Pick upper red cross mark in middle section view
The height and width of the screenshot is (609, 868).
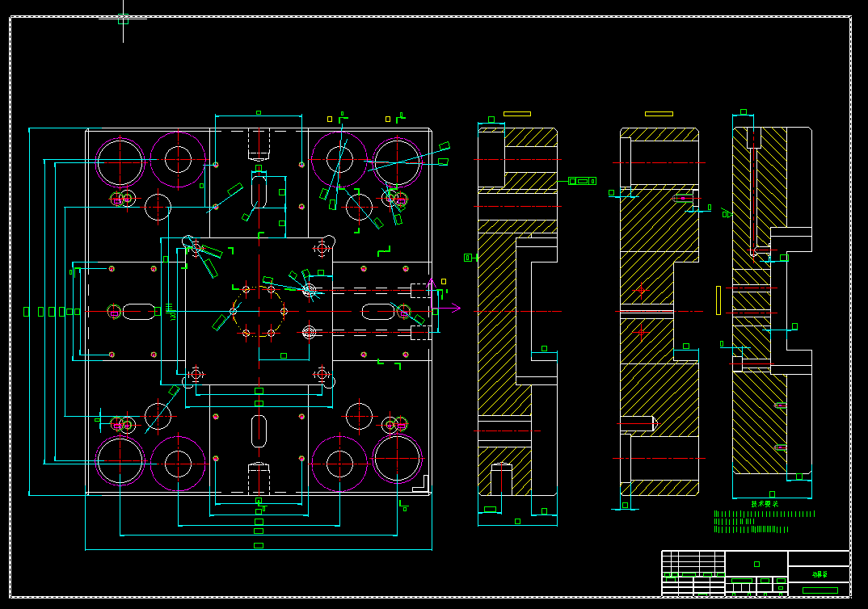pos(641,289)
